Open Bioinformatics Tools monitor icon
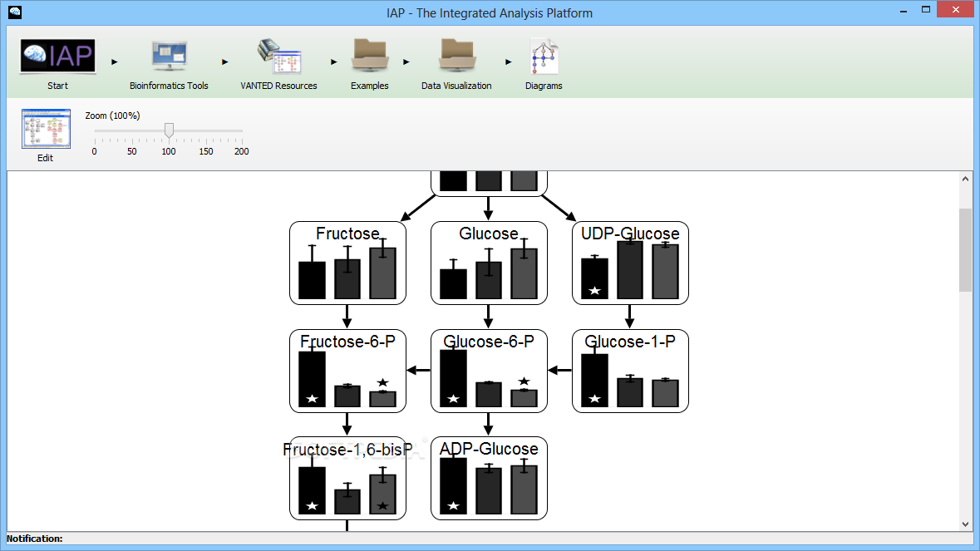 coord(169,56)
